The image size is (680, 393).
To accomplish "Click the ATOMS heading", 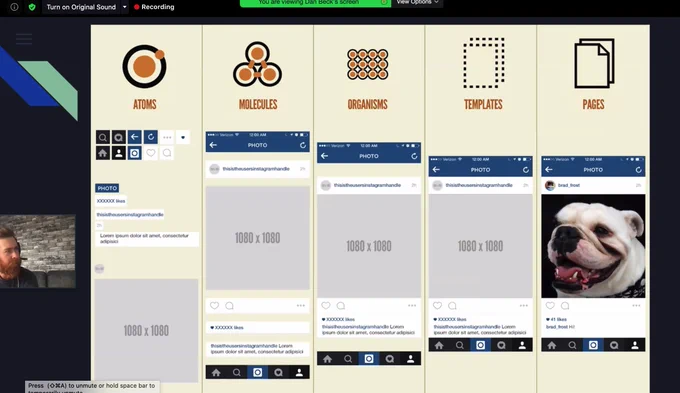I will (145, 105).
